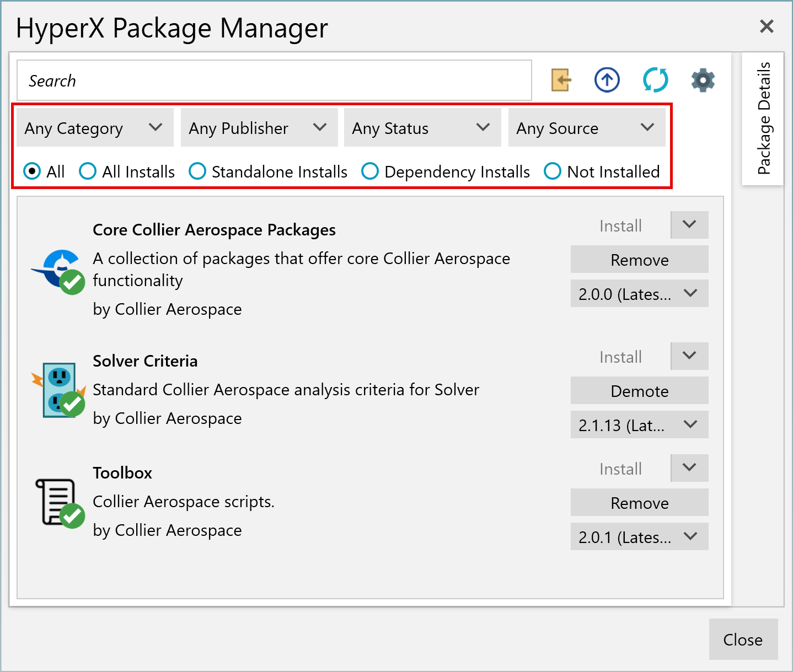The width and height of the screenshot is (793, 672).
Task: Open the Any Category dropdown
Action: (95, 127)
